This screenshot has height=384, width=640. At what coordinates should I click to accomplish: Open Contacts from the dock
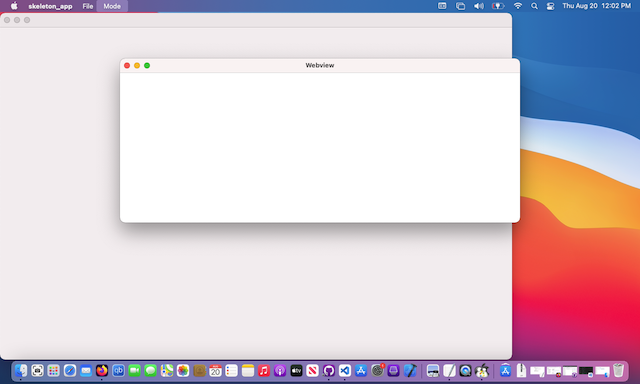199,371
